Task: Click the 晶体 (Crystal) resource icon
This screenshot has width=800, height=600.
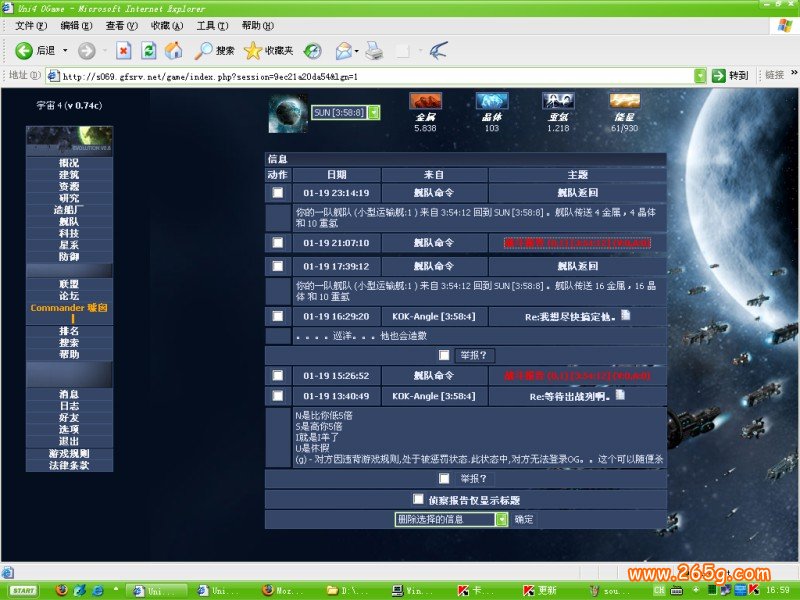Action: point(490,102)
